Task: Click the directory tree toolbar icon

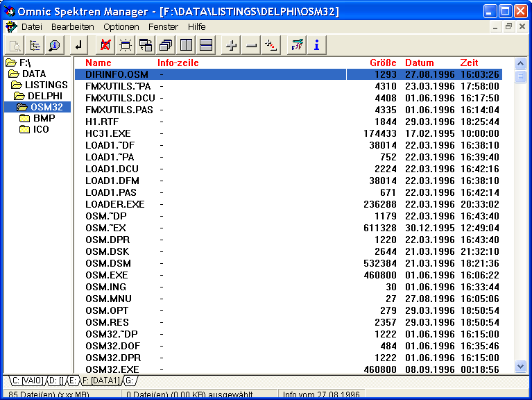Action: (35, 46)
